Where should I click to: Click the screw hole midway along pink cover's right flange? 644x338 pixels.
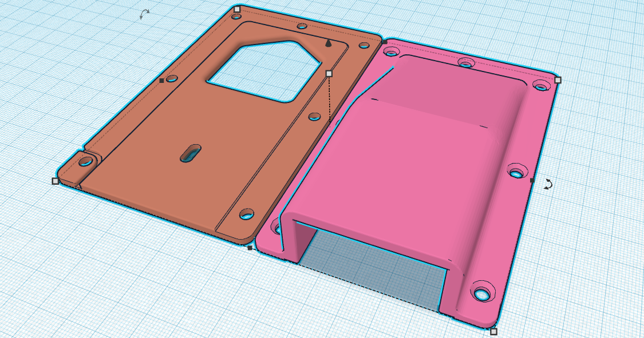(516, 171)
